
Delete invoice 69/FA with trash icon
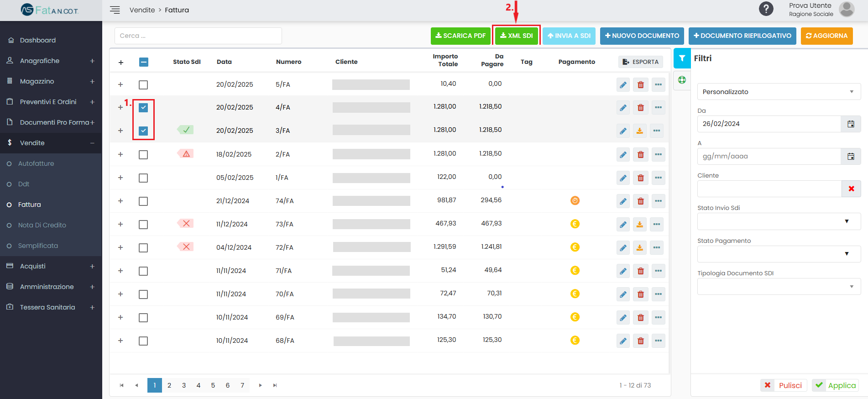click(641, 318)
